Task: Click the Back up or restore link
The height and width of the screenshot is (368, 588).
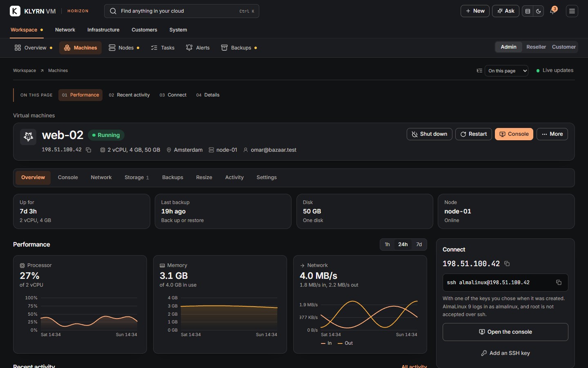Action: 182,220
